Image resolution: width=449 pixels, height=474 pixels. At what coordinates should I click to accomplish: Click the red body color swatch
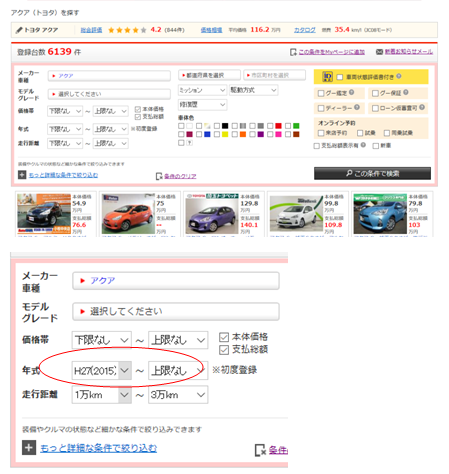[278, 126]
